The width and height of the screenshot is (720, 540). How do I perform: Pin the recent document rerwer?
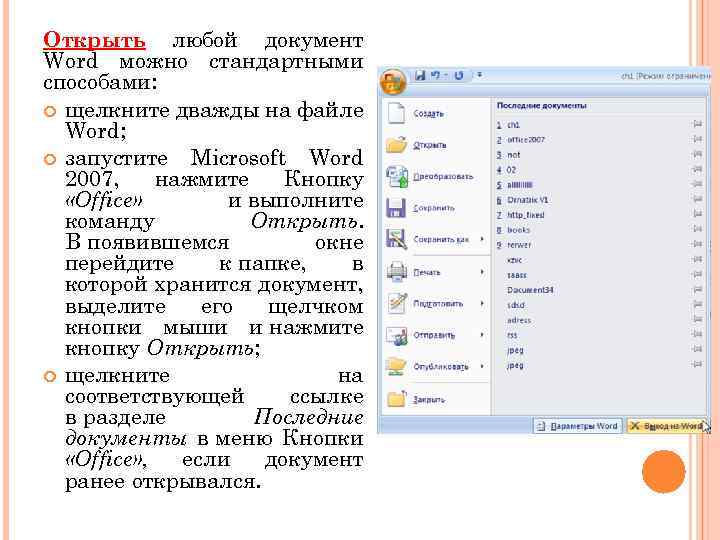pyautogui.click(x=697, y=244)
